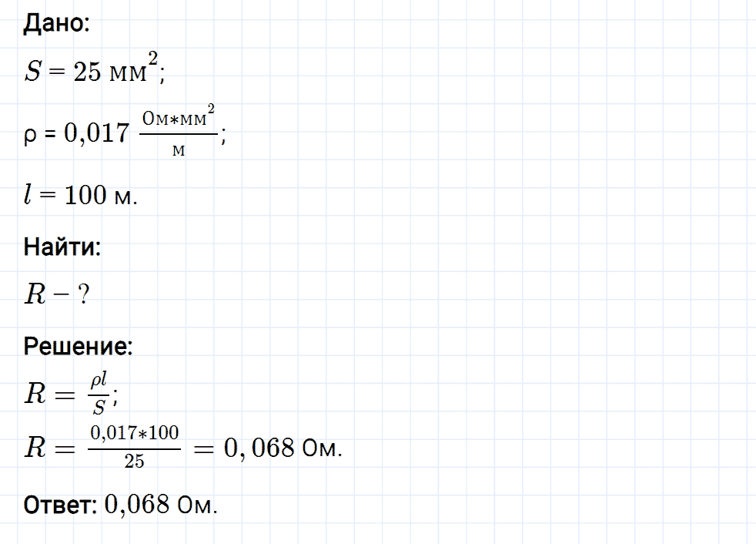Viewport: 756px width, 544px height.
Task: Click the 'Ответ:' label
Action: [60, 505]
